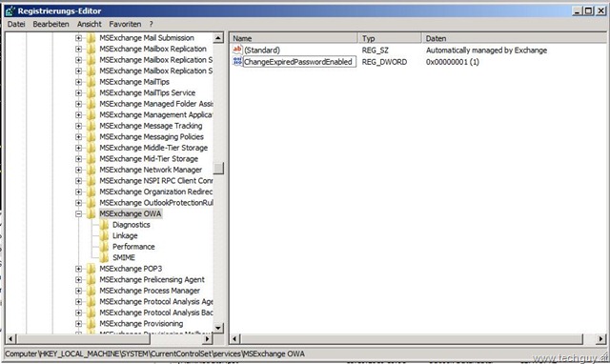
Task: Click folder icon of MSExchange MailTips
Action: coord(91,82)
